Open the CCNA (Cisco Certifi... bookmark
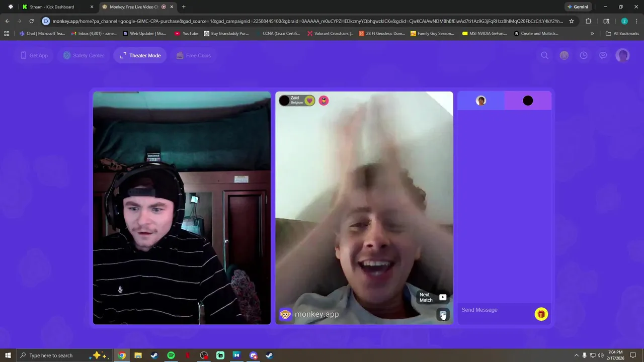Screen dimensions: 644x362 278,34
